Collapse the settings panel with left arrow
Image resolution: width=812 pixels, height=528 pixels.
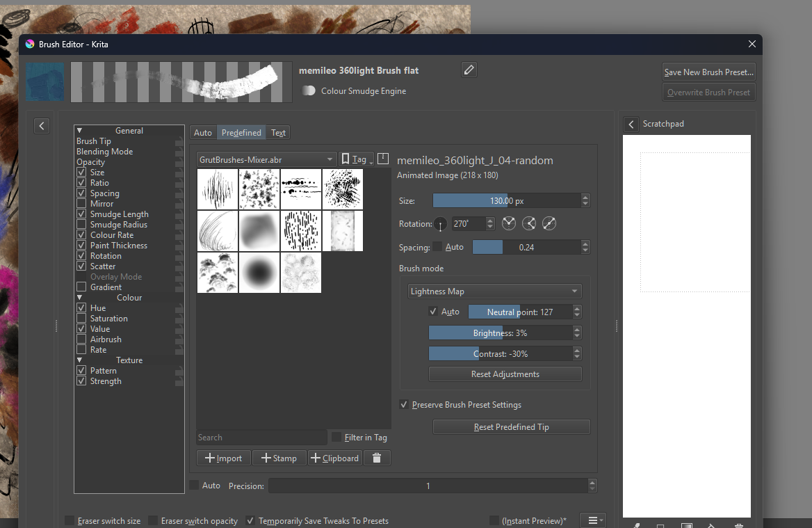[42, 126]
